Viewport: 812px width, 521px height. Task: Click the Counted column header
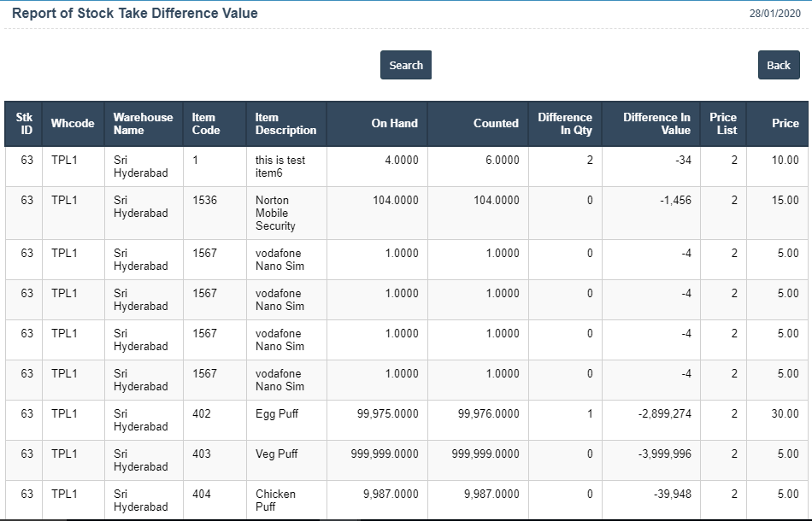pos(496,124)
